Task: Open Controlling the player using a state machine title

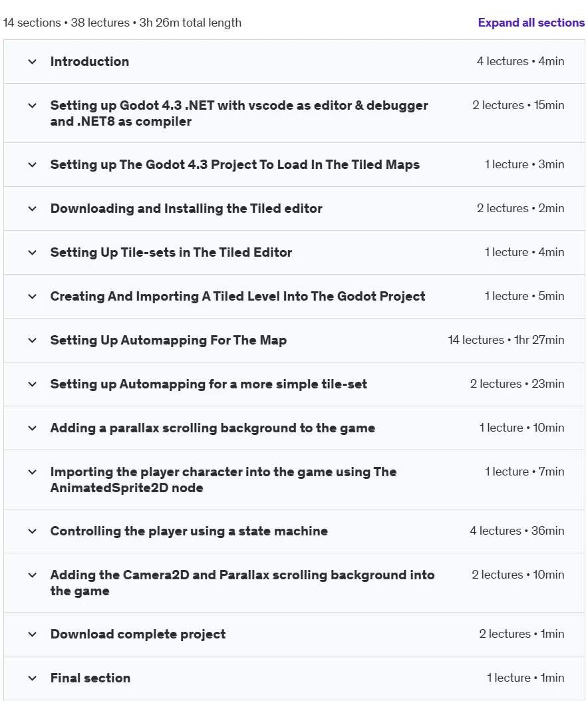Action: click(x=189, y=531)
